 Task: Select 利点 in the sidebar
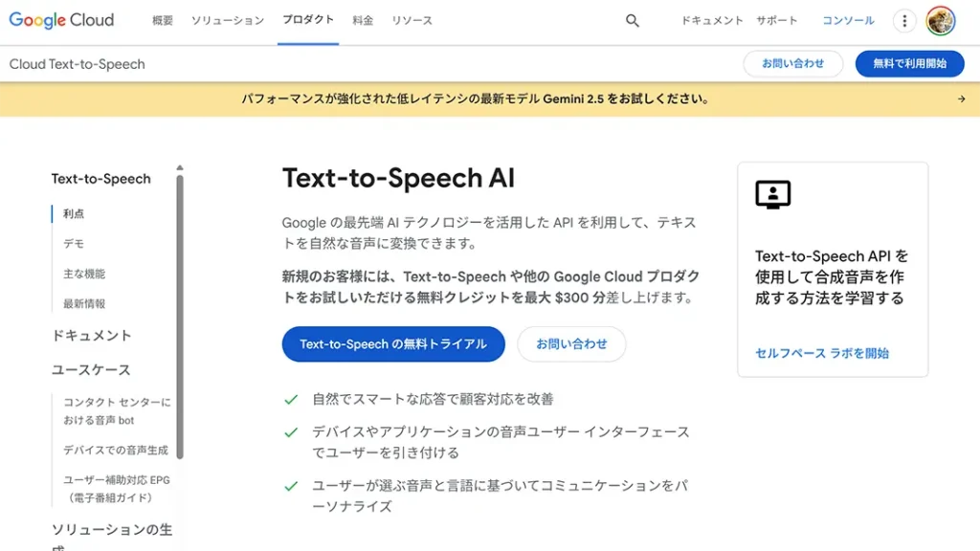click(71, 213)
